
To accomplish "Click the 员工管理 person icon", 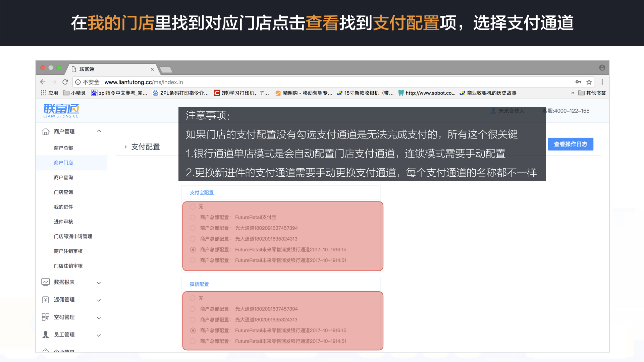I will (x=46, y=335).
